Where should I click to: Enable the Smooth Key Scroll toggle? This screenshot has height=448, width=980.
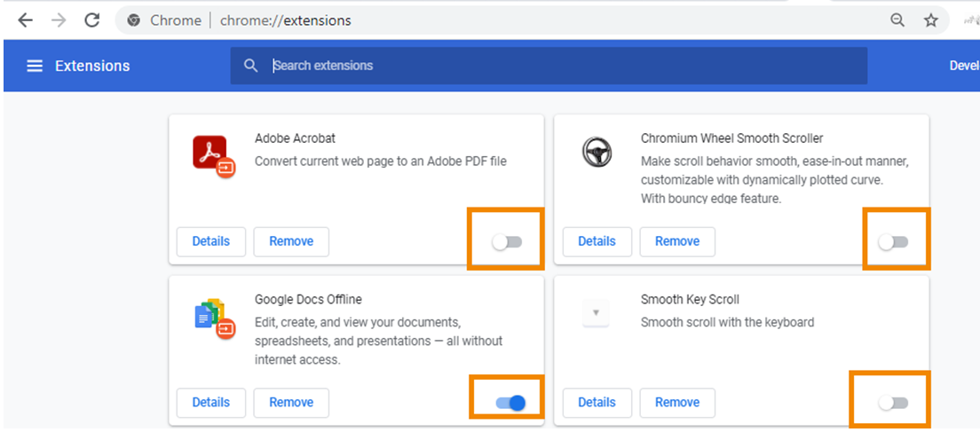[x=893, y=404]
